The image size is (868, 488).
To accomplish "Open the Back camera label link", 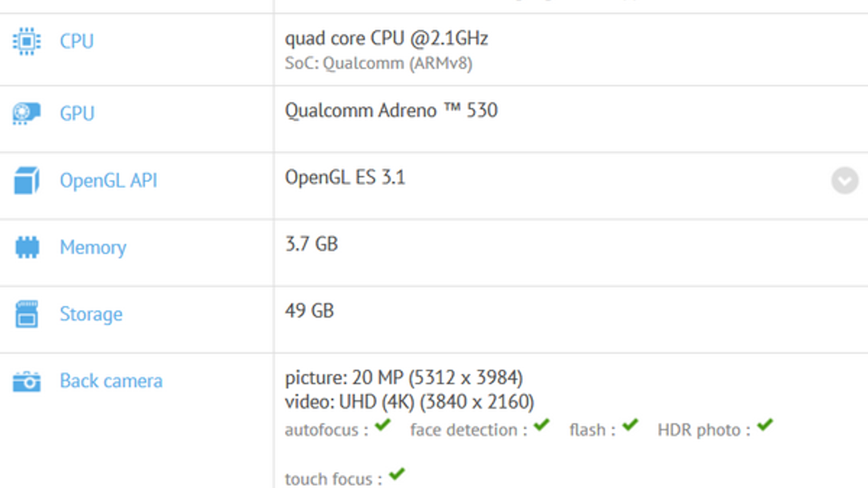I will [111, 381].
